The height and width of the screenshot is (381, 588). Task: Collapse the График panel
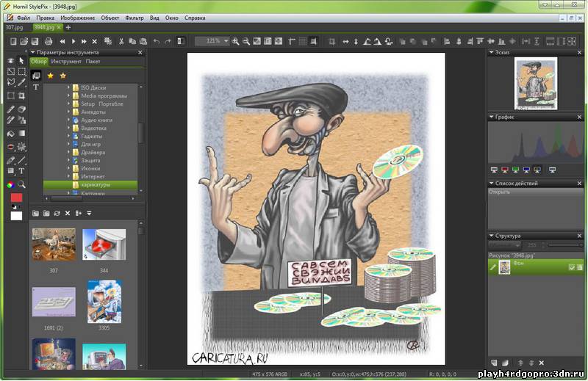pos(491,117)
